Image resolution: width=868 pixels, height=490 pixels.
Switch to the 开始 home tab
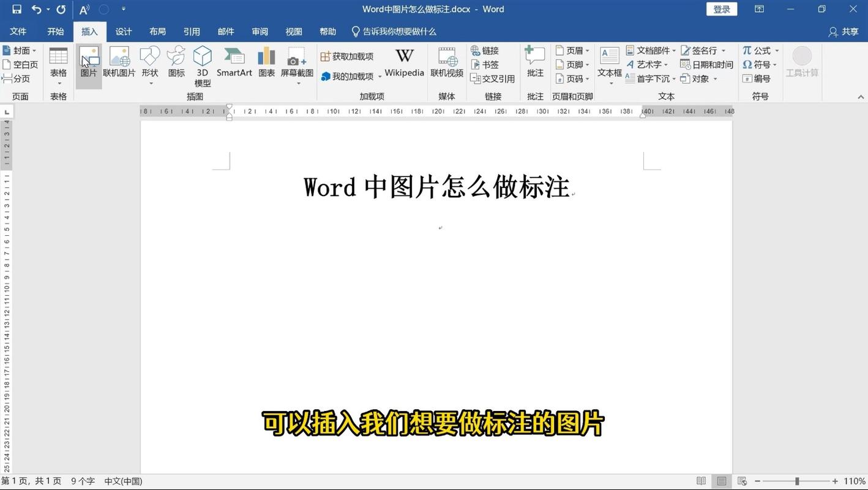[x=56, y=31]
